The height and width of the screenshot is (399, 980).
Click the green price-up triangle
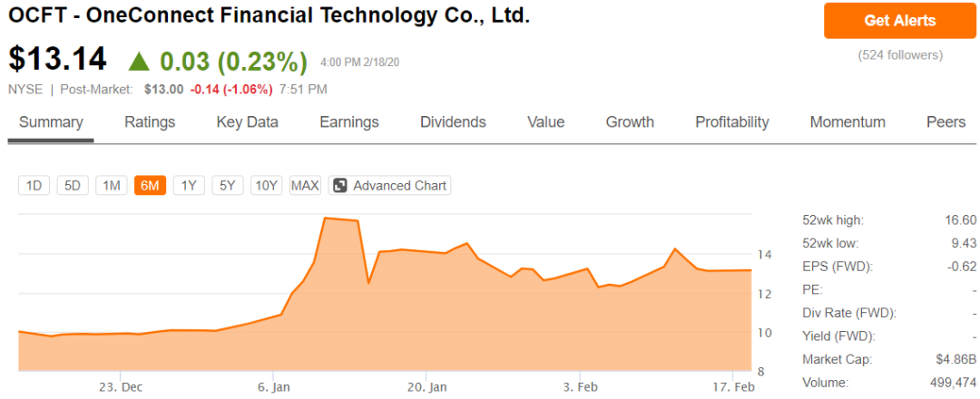[138, 61]
